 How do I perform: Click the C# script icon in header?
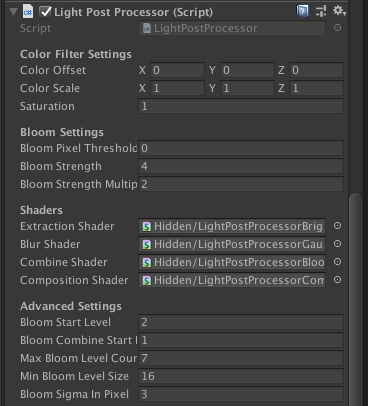tap(28, 12)
